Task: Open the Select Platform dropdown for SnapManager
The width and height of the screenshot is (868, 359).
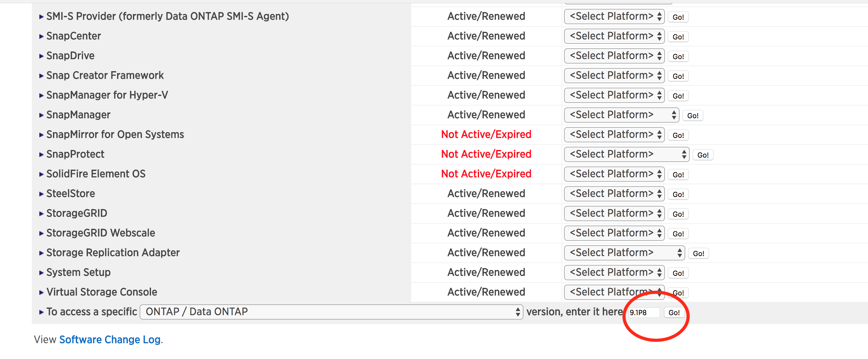Action: 621,115
